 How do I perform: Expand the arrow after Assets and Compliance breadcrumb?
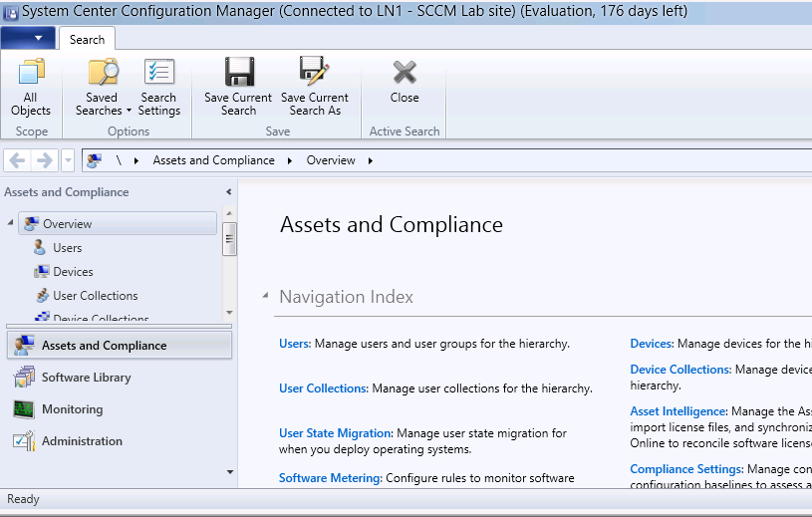click(290, 161)
